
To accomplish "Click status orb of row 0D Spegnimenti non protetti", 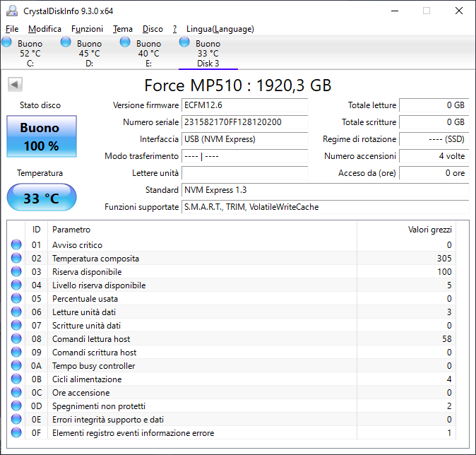I will (16, 406).
